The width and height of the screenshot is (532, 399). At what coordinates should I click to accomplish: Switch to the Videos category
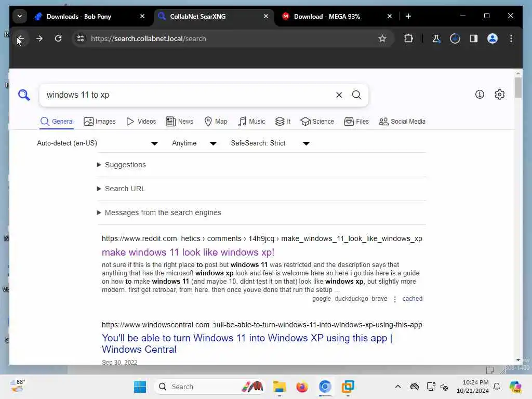tap(141, 122)
